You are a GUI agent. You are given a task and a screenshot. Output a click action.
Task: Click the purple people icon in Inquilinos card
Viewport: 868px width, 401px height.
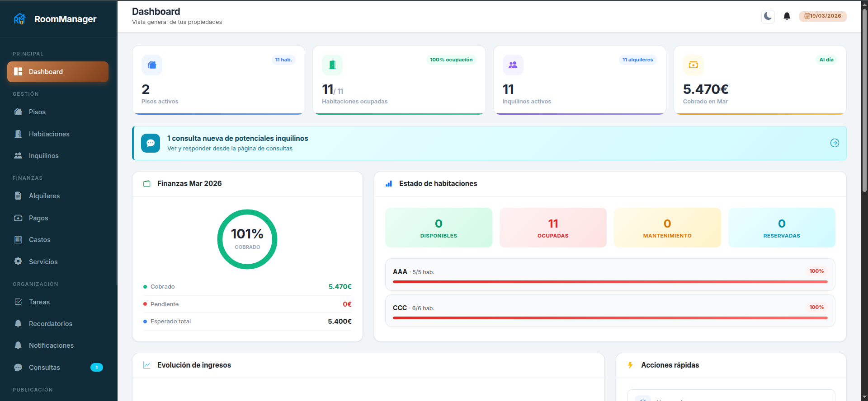click(x=513, y=65)
